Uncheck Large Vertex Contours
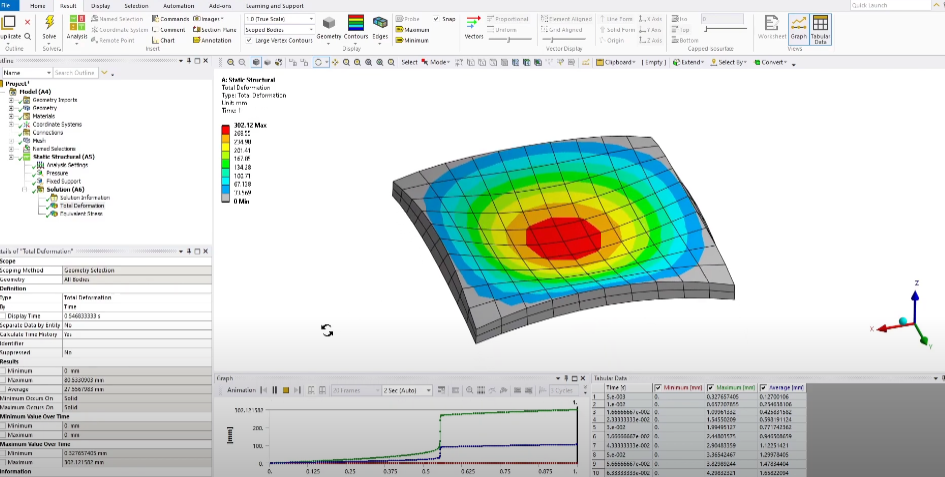Image resolution: width=945 pixels, height=477 pixels. [249, 40]
